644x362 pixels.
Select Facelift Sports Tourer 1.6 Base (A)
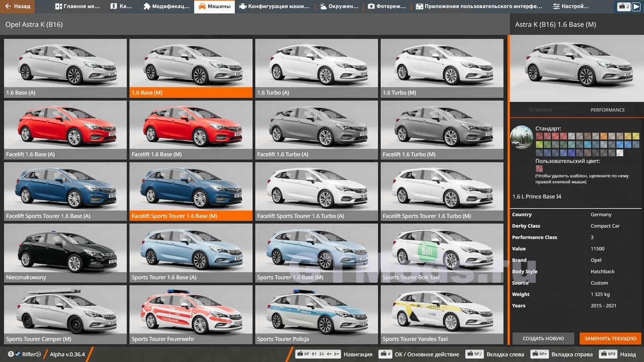click(66, 191)
